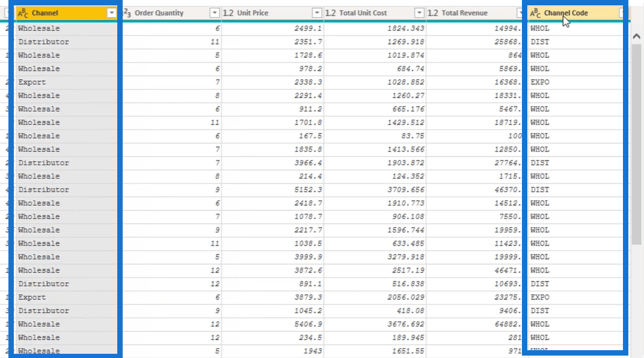Click Unit Price cell 3999.9
Screen dimensions: 644x358
tap(273, 257)
